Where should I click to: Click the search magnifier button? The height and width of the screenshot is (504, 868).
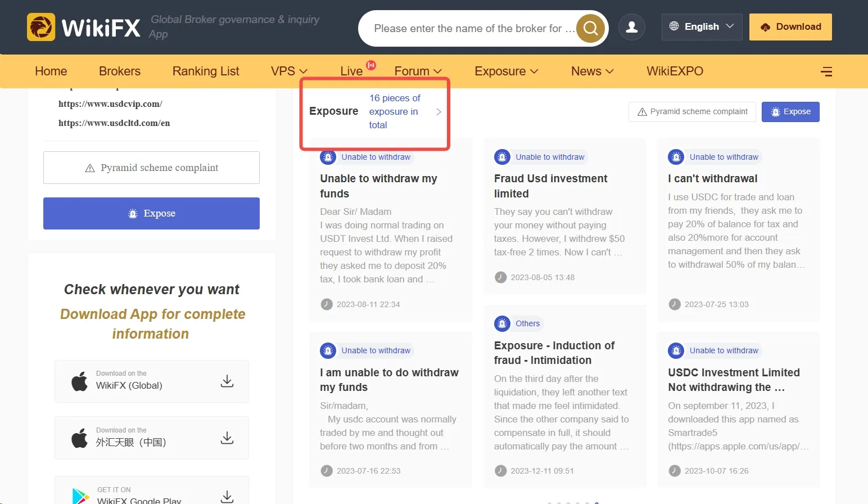590,28
